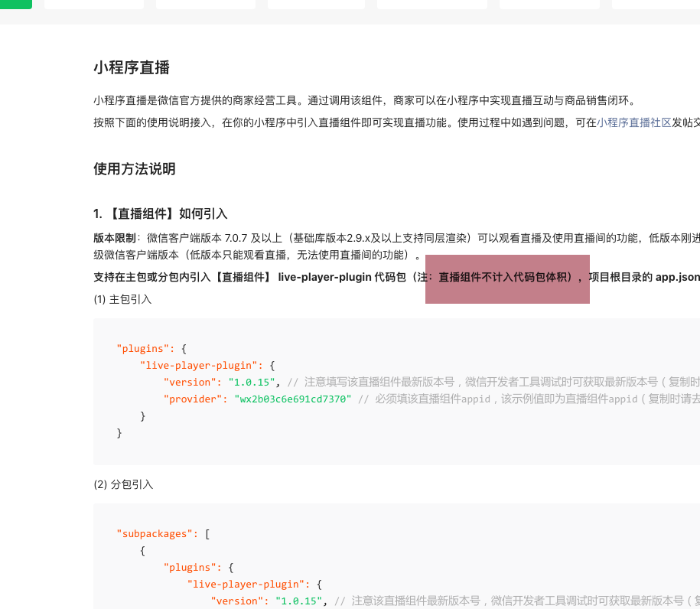Click the provider value "wx2b03c6e691cd7370"
Screen dimensions: 700x609
coord(293,399)
